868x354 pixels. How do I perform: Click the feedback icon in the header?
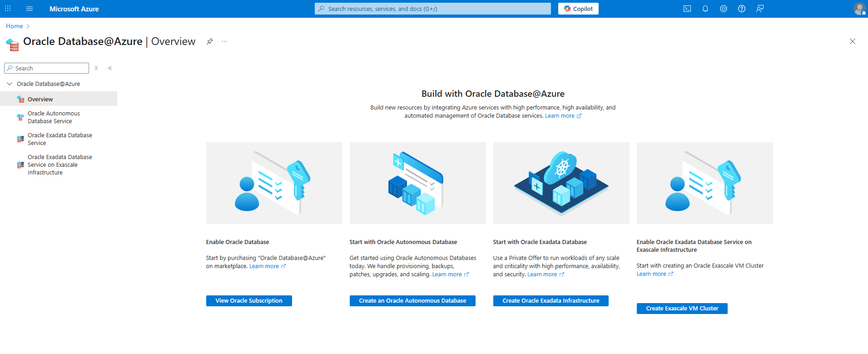pyautogui.click(x=760, y=9)
